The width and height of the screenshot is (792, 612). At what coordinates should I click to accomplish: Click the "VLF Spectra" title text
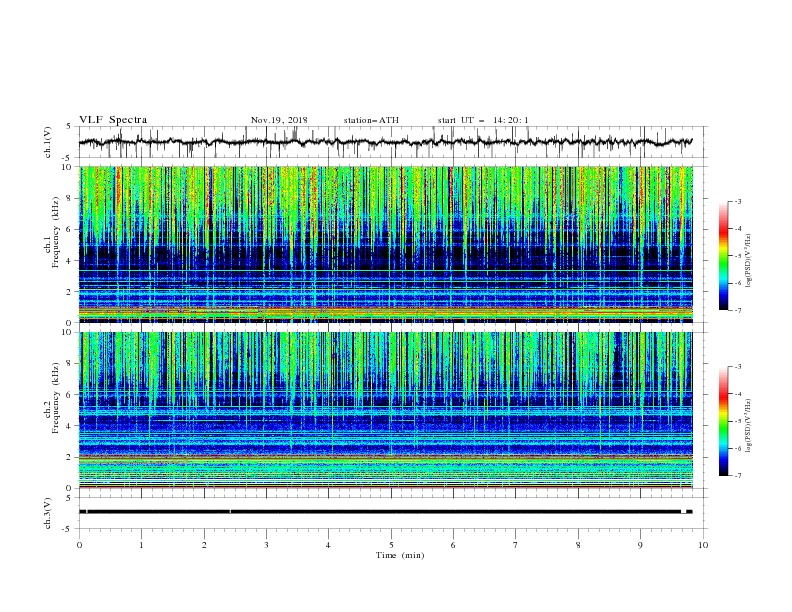tap(113, 120)
